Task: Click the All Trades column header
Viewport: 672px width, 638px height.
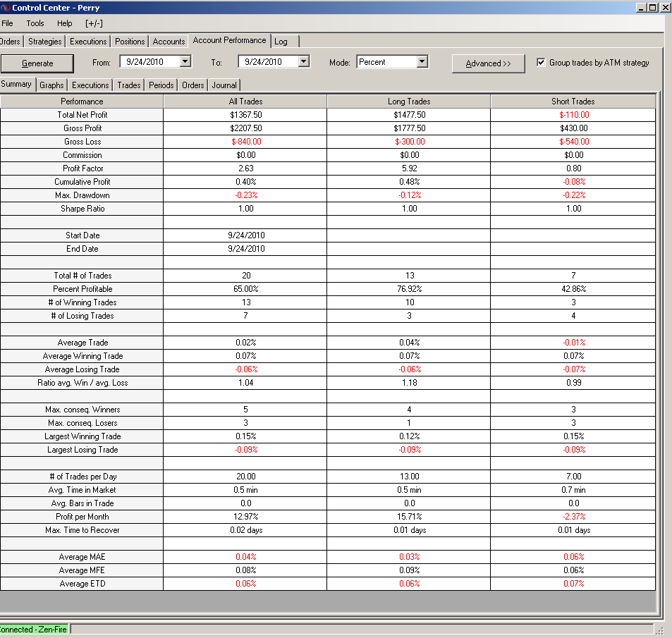Action: coord(245,102)
